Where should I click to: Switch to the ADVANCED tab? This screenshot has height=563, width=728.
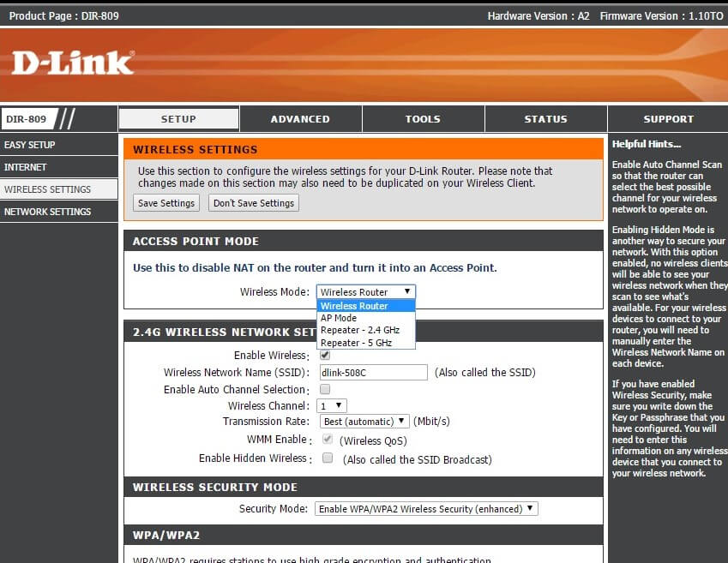tap(300, 119)
